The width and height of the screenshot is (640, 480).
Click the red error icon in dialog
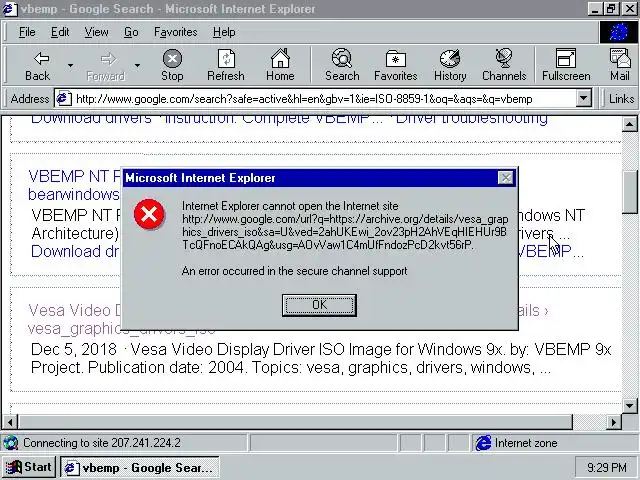pos(149,214)
